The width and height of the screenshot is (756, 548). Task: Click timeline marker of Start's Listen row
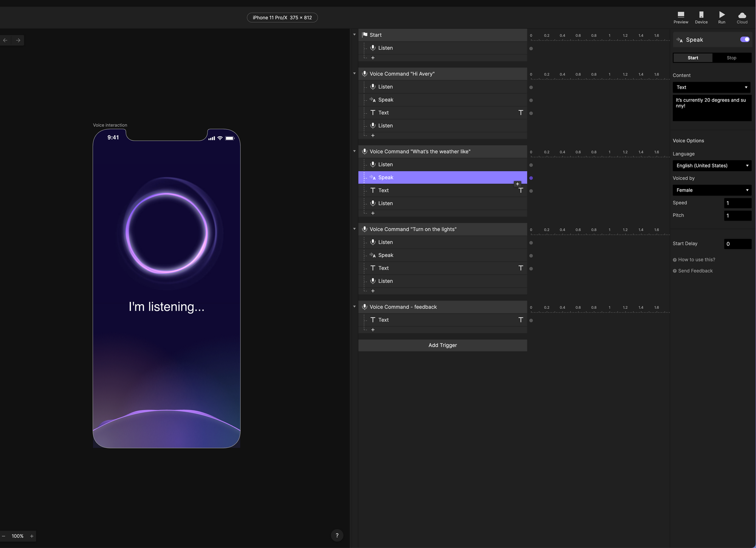531,48
